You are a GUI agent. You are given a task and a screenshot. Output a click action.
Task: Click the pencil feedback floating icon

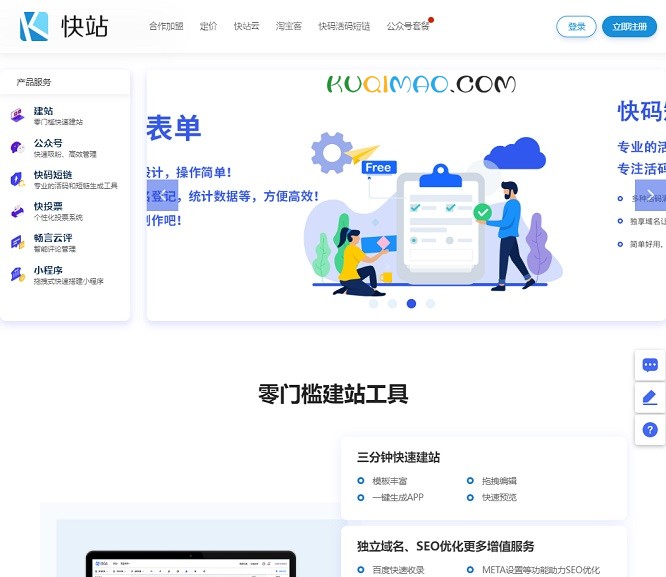point(650,398)
